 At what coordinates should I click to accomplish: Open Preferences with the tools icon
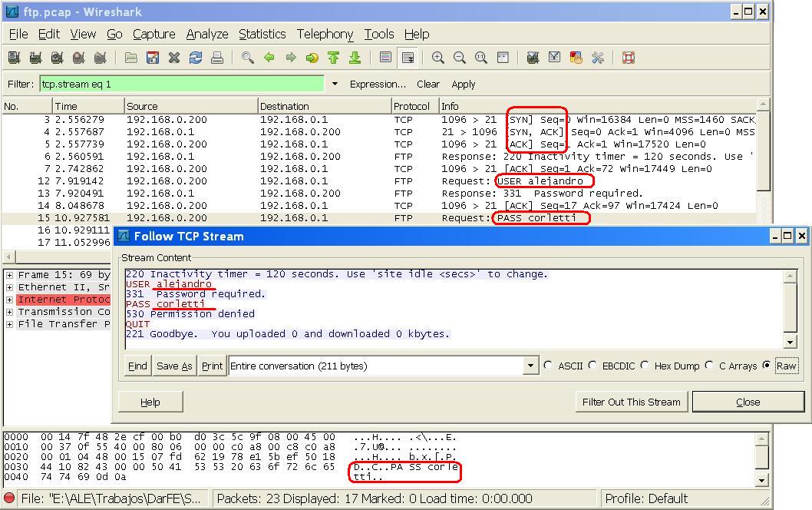coord(598,58)
